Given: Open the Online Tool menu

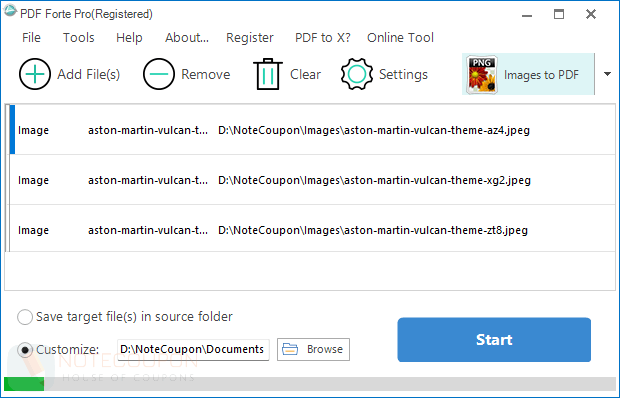Looking at the screenshot, I should pos(400,38).
